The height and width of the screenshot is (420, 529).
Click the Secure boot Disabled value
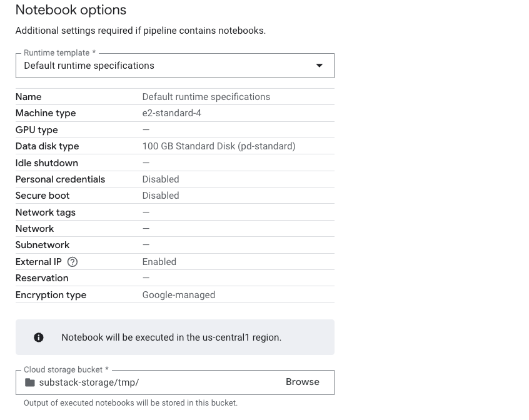(161, 196)
